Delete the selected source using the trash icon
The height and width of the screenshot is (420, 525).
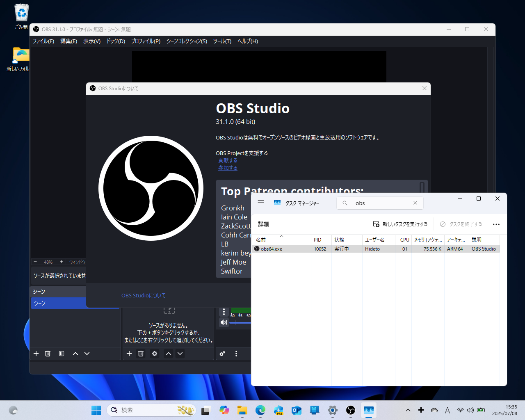141,353
